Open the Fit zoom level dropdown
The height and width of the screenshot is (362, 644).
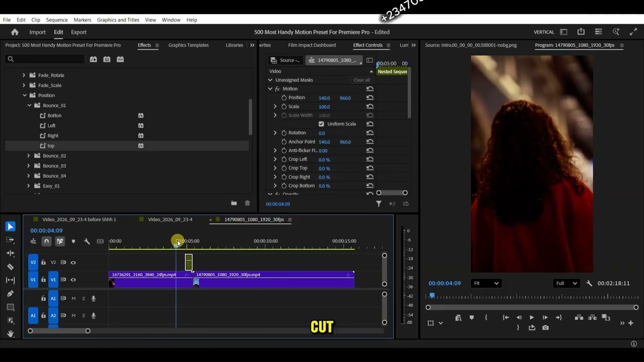(486, 284)
